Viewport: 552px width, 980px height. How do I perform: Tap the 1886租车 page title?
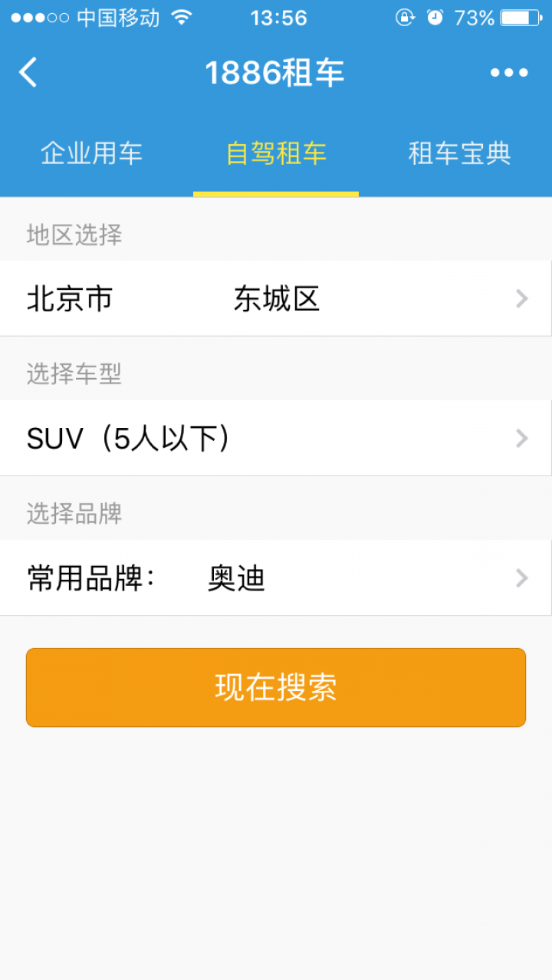click(x=274, y=73)
